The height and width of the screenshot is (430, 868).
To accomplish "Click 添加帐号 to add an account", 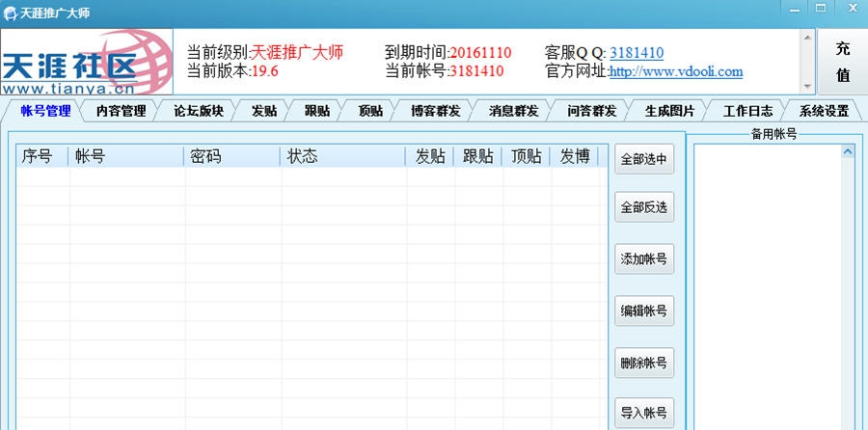I will pyautogui.click(x=643, y=259).
